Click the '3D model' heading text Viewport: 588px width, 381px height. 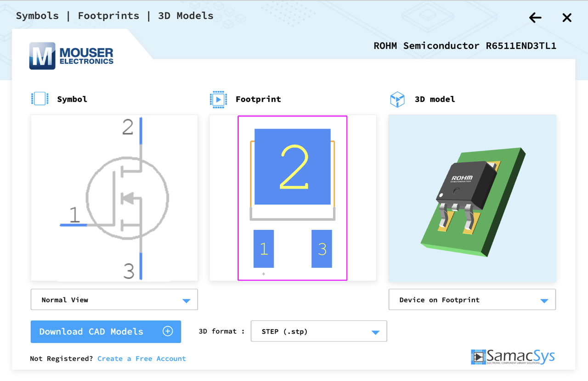[435, 99]
